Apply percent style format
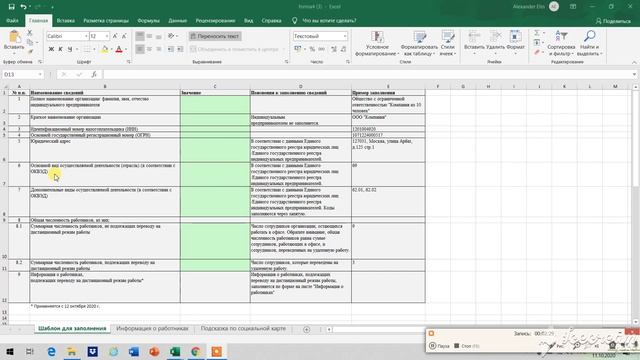This screenshot has width=640, height=360. click(x=312, y=49)
